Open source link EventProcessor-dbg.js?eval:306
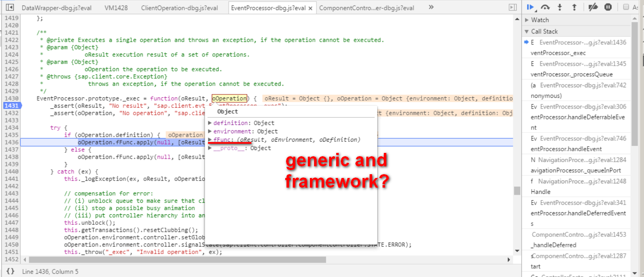Image resolution: width=644 pixels, height=277 pixels. (x=583, y=107)
